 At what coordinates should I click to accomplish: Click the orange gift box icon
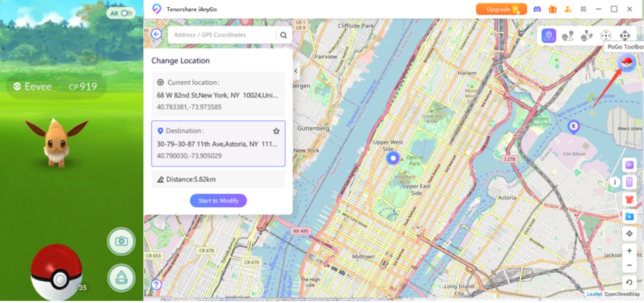(x=552, y=9)
